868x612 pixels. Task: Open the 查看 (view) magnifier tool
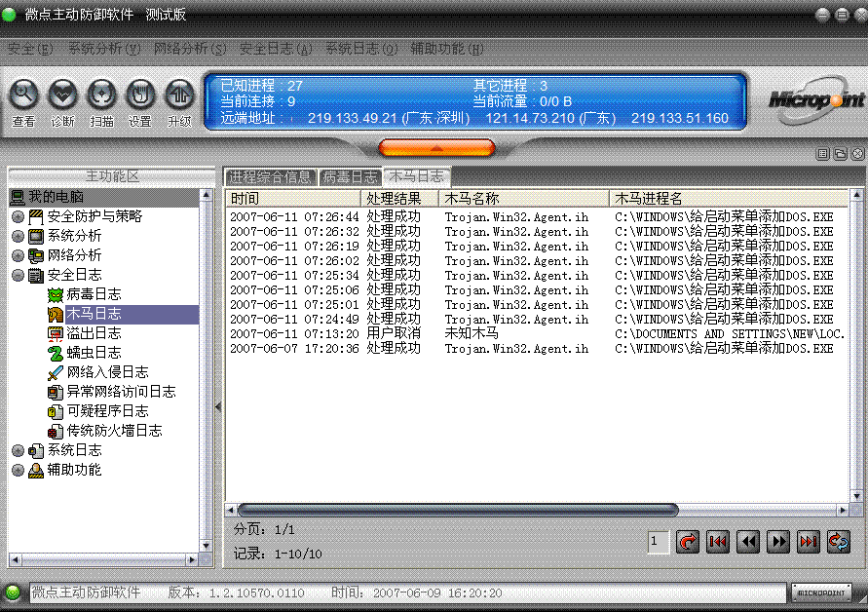coord(23,96)
